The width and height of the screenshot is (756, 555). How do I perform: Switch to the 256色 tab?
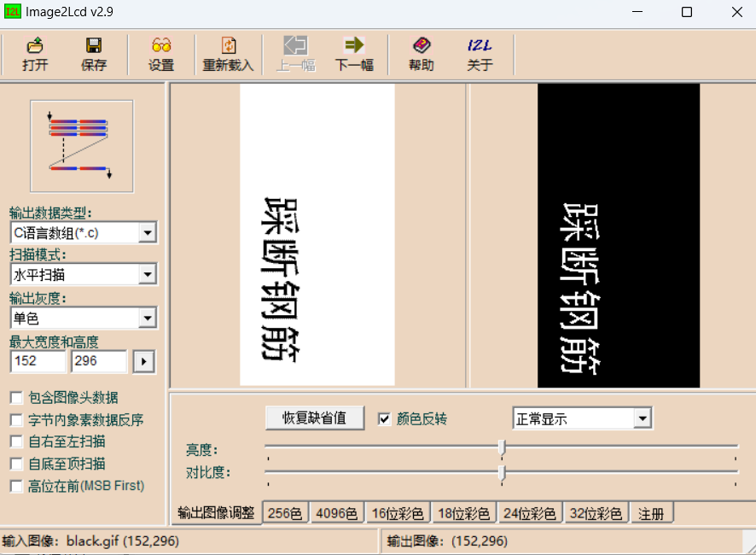[285, 513]
